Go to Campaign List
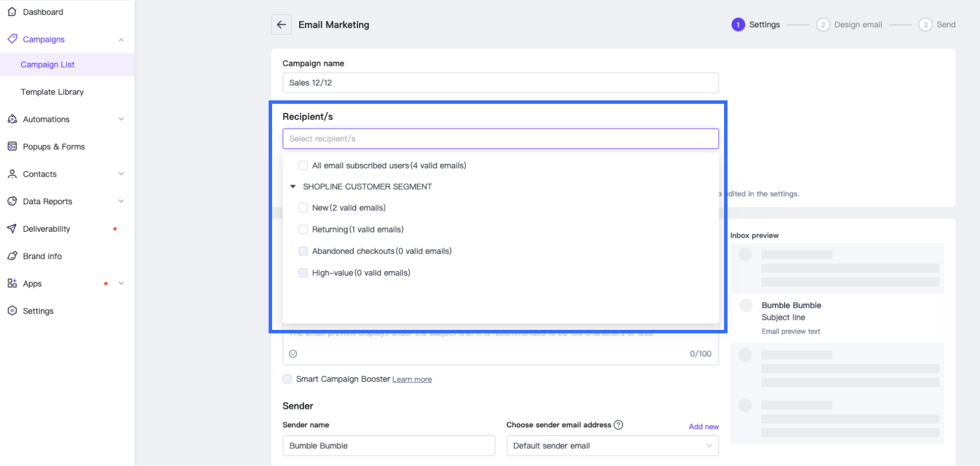 click(x=48, y=65)
